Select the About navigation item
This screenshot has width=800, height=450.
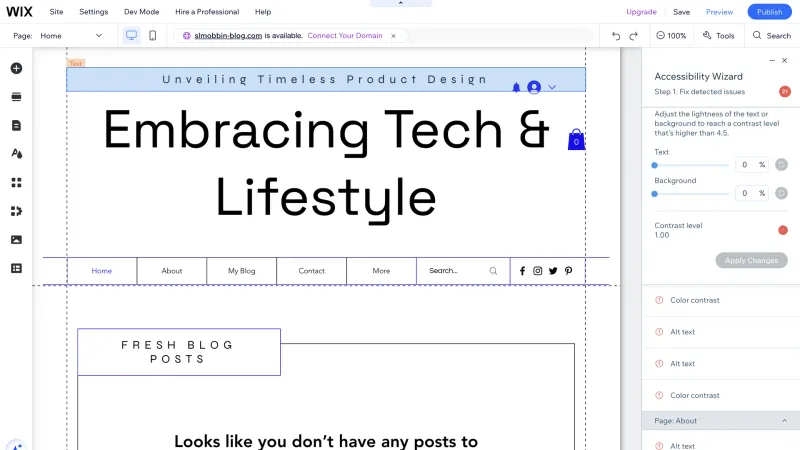click(x=172, y=271)
